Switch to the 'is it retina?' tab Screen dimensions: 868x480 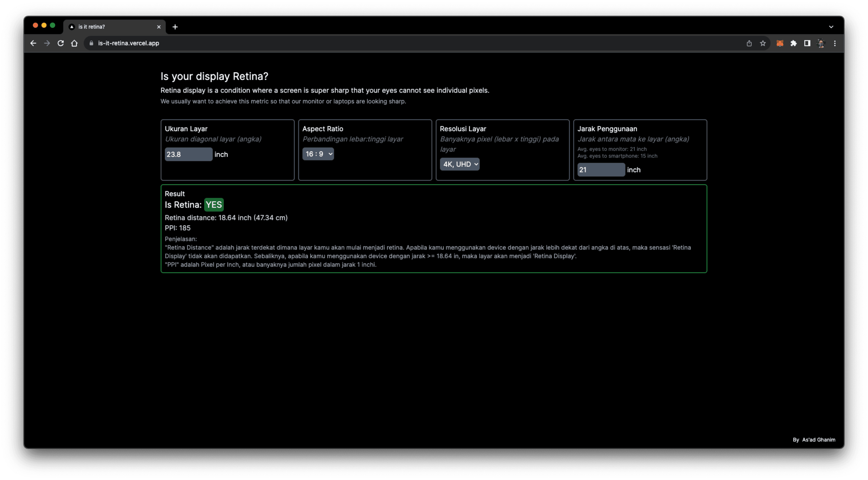coord(114,27)
